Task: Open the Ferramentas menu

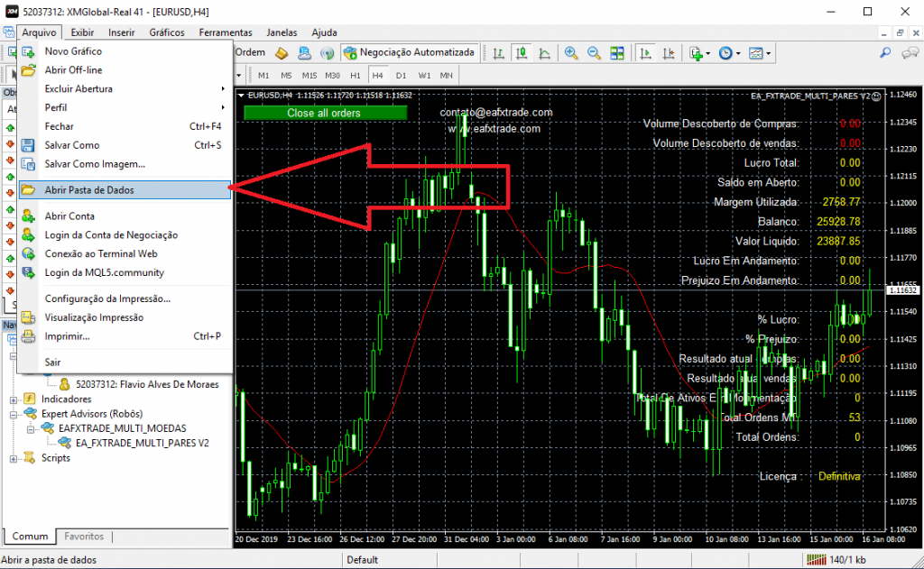Action: click(226, 32)
